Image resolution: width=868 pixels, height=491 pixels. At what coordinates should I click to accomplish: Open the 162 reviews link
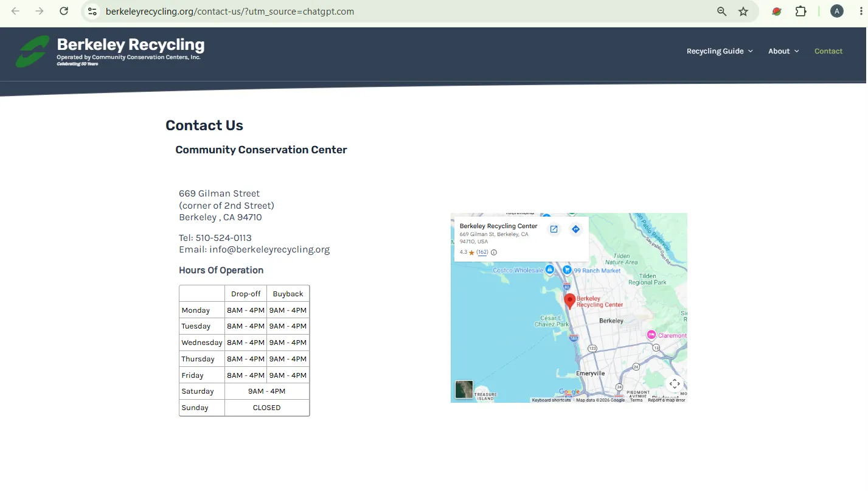coord(482,252)
